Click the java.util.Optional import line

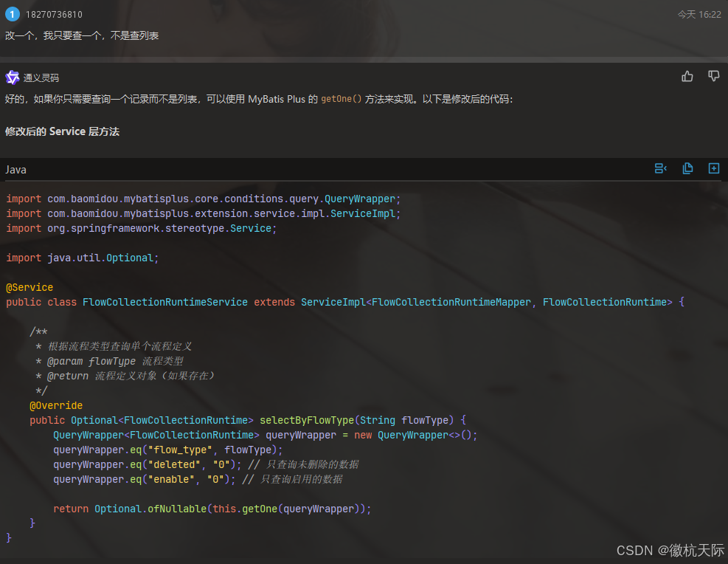pyautogui.click(x=82, y=258)
